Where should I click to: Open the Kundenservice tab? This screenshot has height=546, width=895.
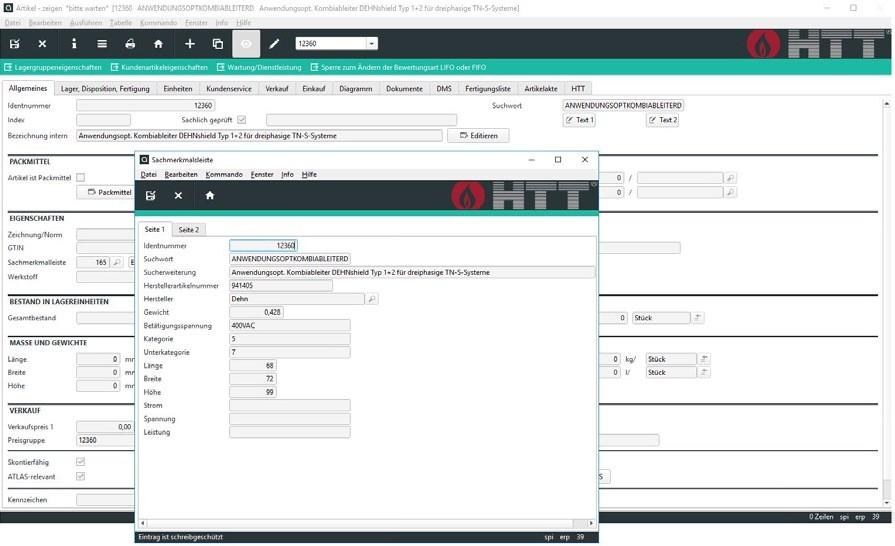click(x=229, y=88)
